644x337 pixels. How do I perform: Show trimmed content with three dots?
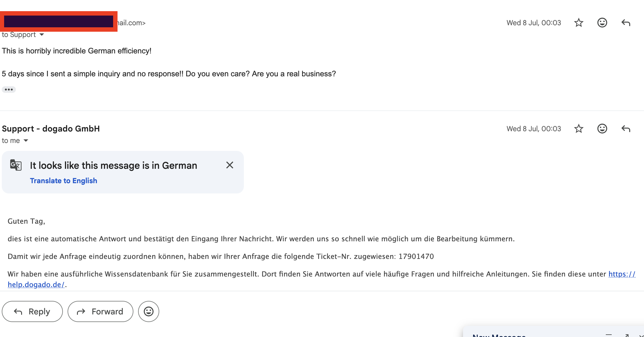pos(9,90)
